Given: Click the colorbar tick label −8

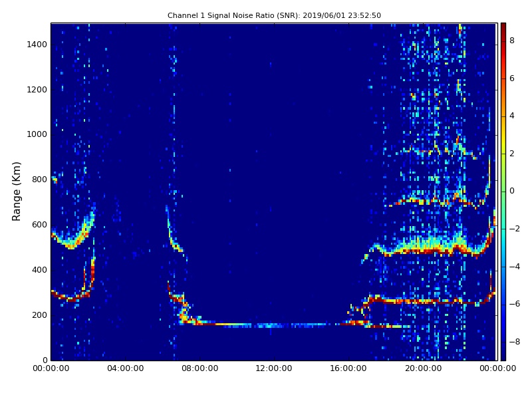Looking at the screenshot, I should [515, 342].
